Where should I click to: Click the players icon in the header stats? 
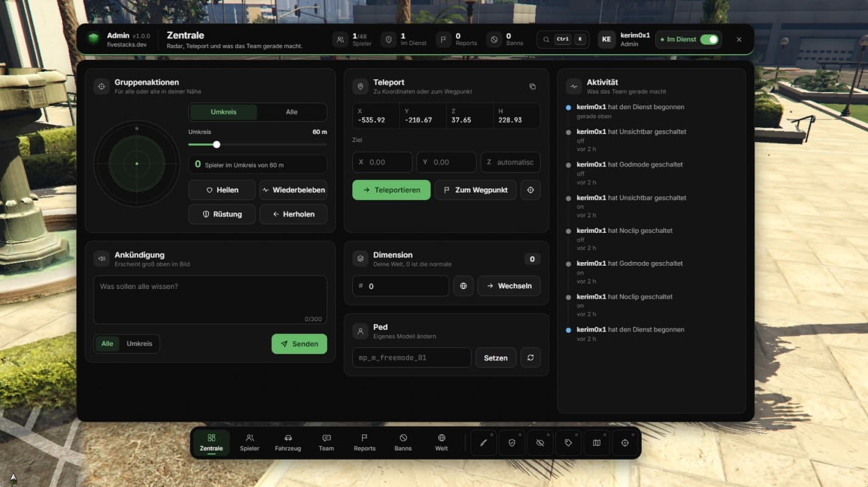(340, 40)
